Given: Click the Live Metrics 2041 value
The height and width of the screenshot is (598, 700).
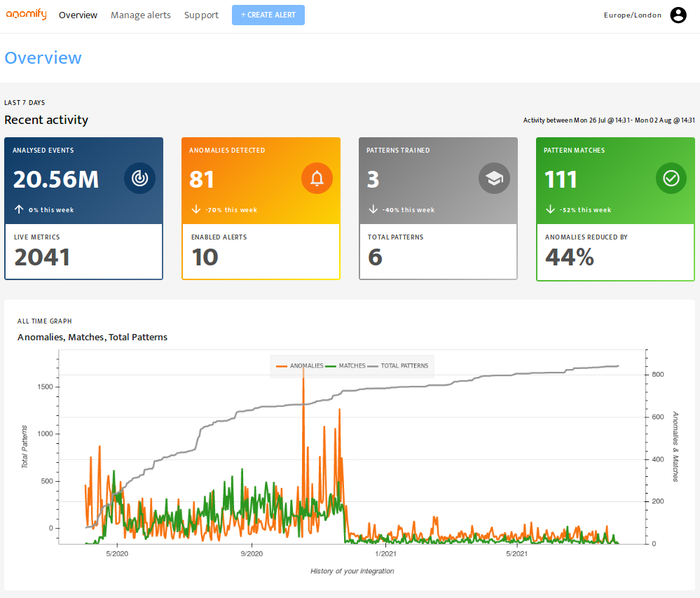Looking at the screenshot, I should coord(42,258).
